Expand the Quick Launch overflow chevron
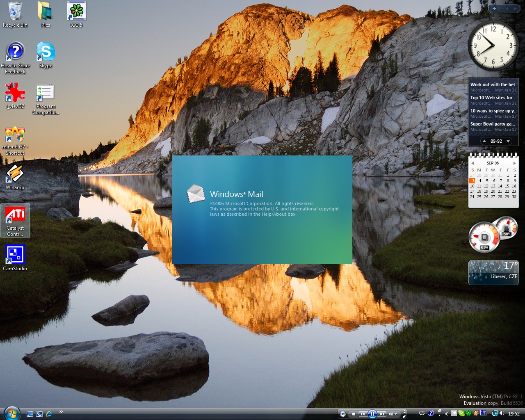The width and height of the screenshot is (525, 420). click(61, 412)
